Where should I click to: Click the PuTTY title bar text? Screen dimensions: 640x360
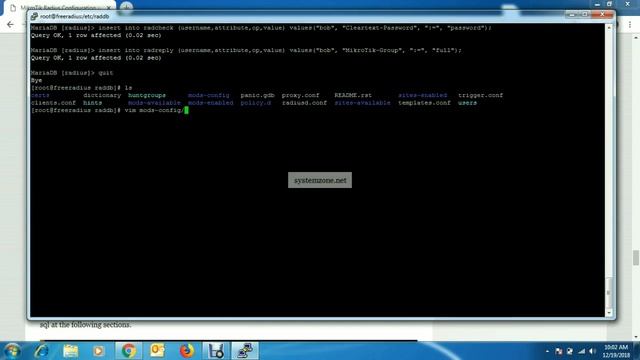75,16
